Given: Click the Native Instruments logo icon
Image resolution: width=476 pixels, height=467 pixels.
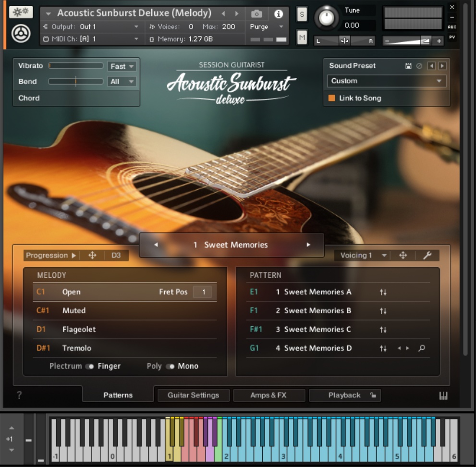Looking at the screenshot, I should click(x=21, y=34).
